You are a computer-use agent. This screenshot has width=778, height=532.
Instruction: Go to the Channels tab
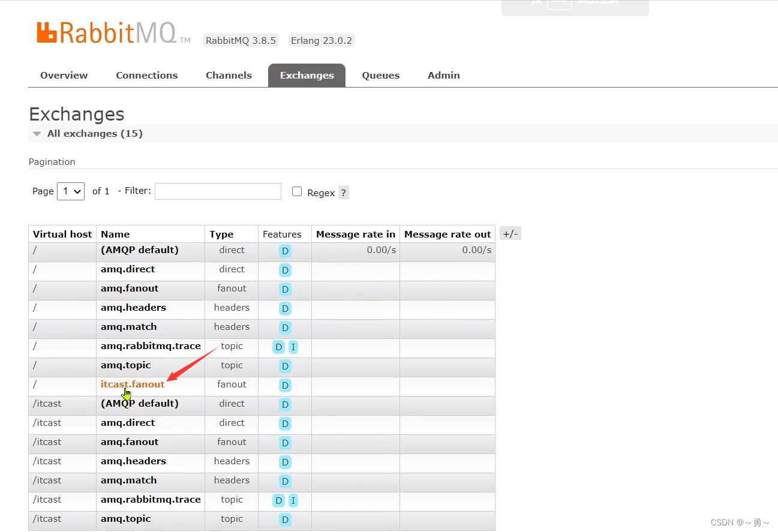(229, 75)
